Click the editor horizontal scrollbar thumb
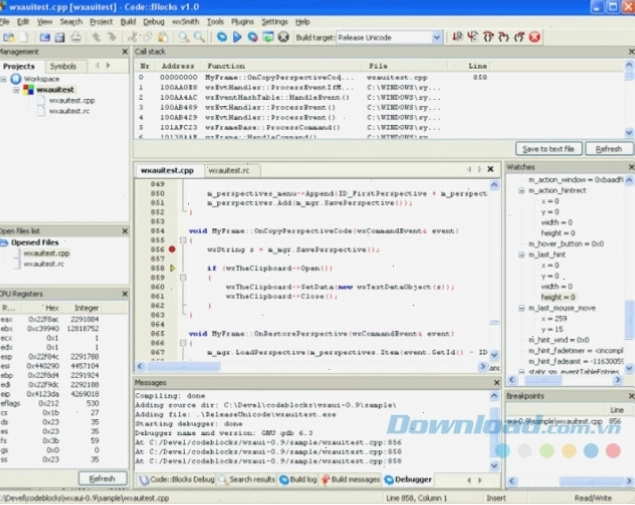Screen dimensions: 635x505 (183, 366)
